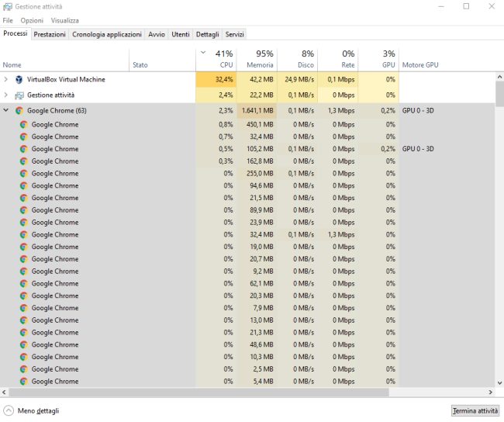Open the Opzioni menu
Image resolution: width=504 pixels, height=422 pixels.
(x=32, y=21)
